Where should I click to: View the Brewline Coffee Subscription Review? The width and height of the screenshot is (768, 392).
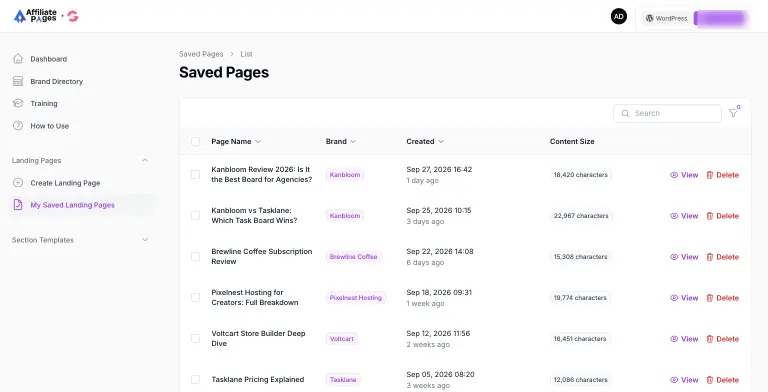click(x=684, y=257)
